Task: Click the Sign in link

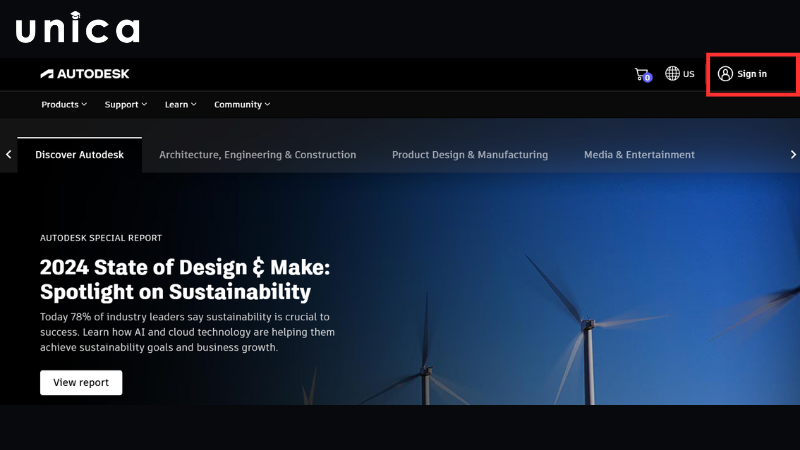Action: (752, 74)
